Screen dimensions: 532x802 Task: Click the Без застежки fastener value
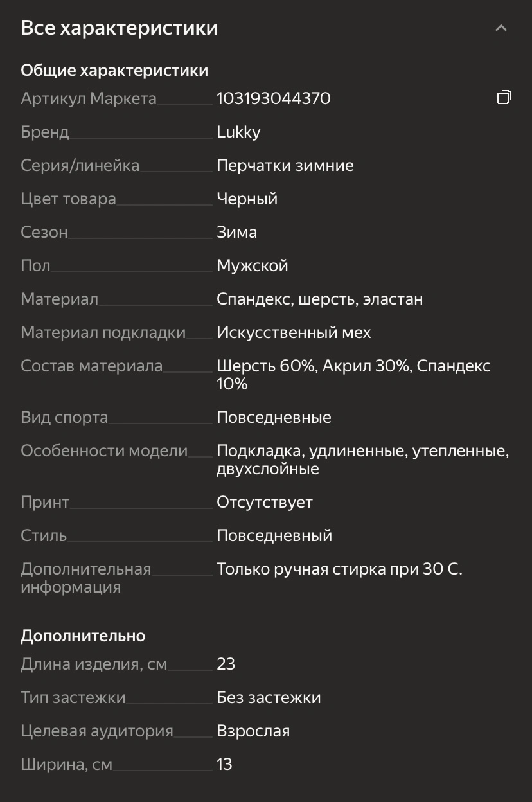tap(269, 697)
